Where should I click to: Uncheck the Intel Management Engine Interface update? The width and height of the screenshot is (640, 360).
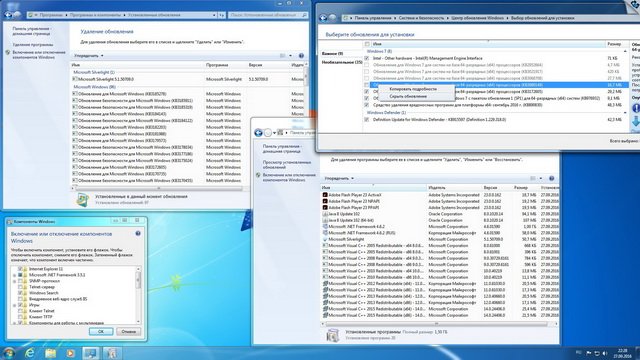367,58
